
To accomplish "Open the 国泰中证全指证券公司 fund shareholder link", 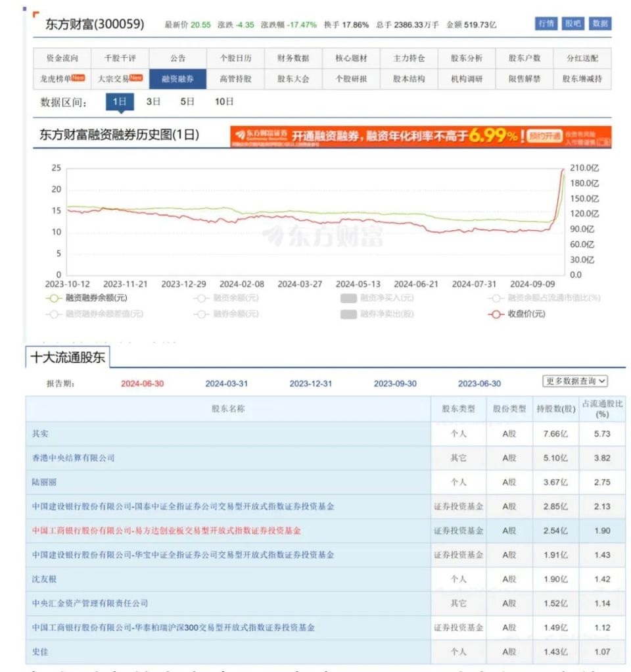I will pyautogui.click(x=183, y=506).
